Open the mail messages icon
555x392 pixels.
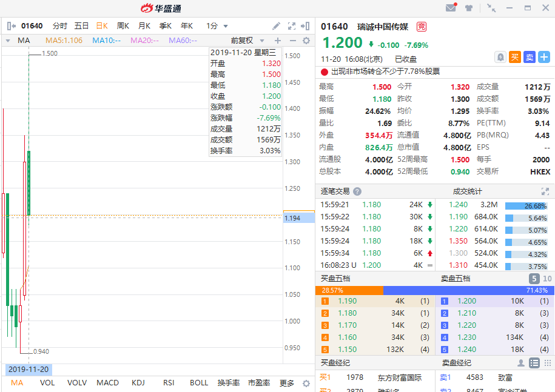point(451,8)
